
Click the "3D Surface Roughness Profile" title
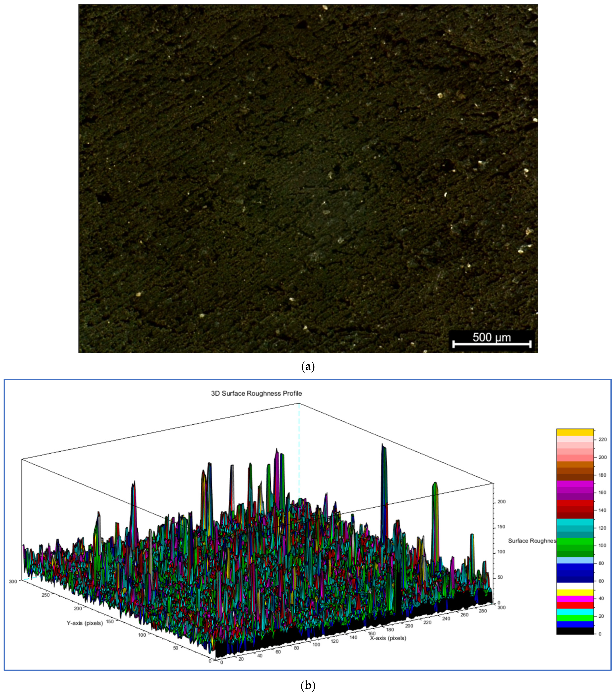tap(256, 393)
